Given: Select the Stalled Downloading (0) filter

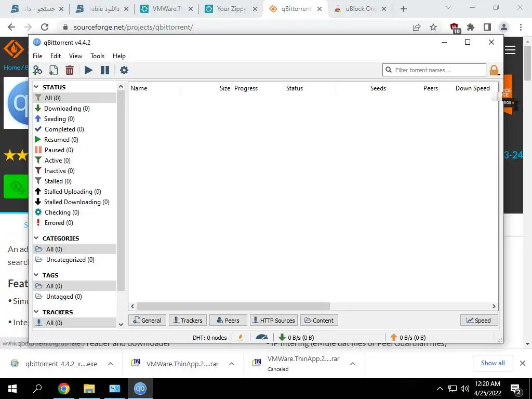Looking at the screenshot, I should [x=76, y=202].
